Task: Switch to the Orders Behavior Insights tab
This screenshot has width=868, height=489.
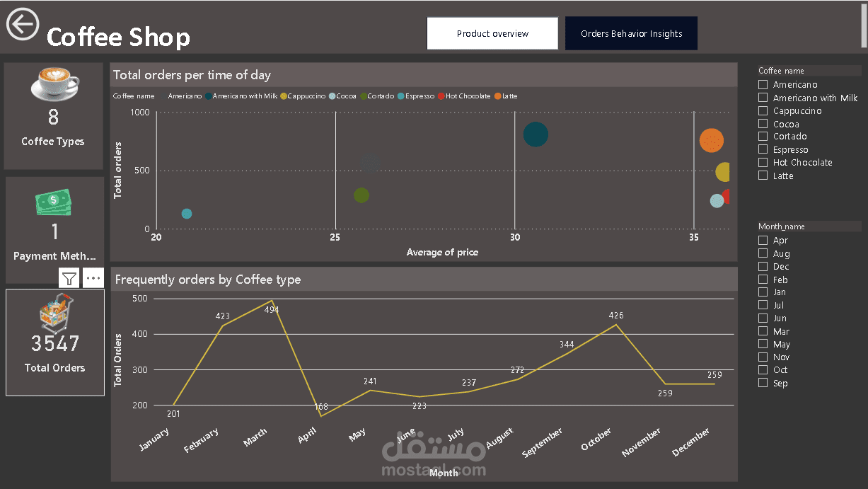Action: (x=631, y=33)
